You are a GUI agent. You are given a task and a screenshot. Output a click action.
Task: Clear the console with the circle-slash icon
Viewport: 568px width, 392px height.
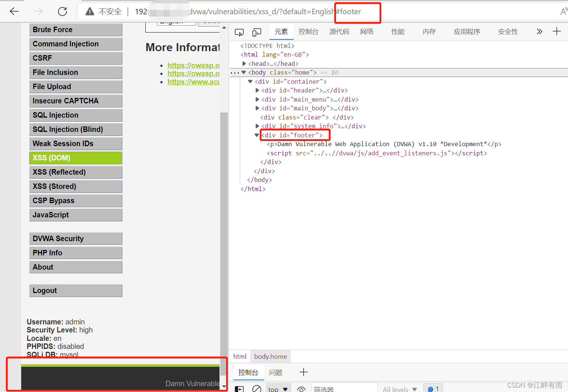(257, 389)
